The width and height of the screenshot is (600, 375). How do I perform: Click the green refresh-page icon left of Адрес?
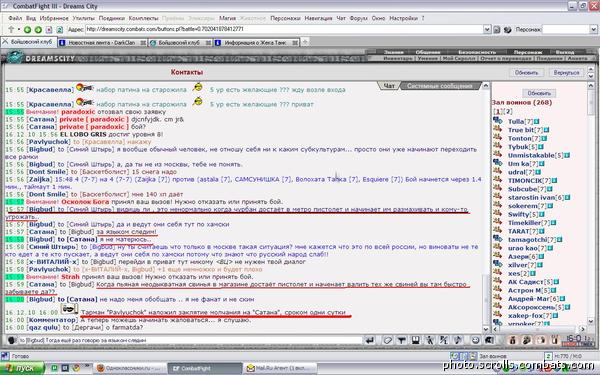60,29
